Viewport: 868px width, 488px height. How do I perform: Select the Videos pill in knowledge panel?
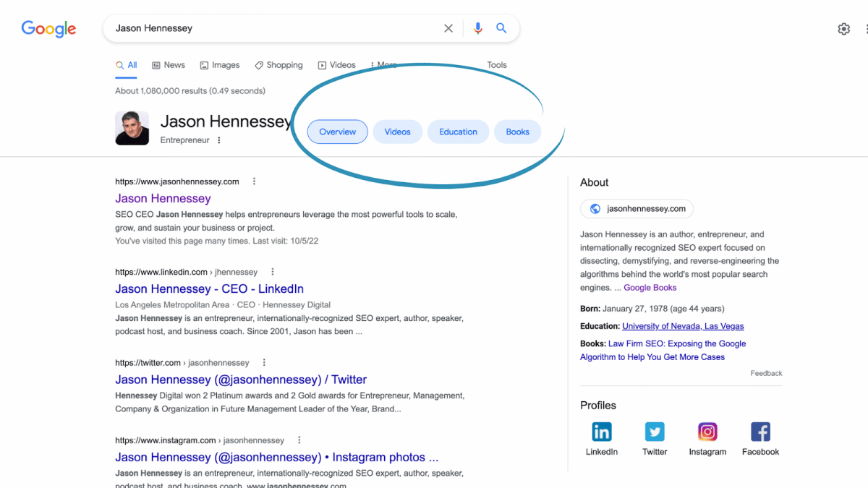pos(397,132)
